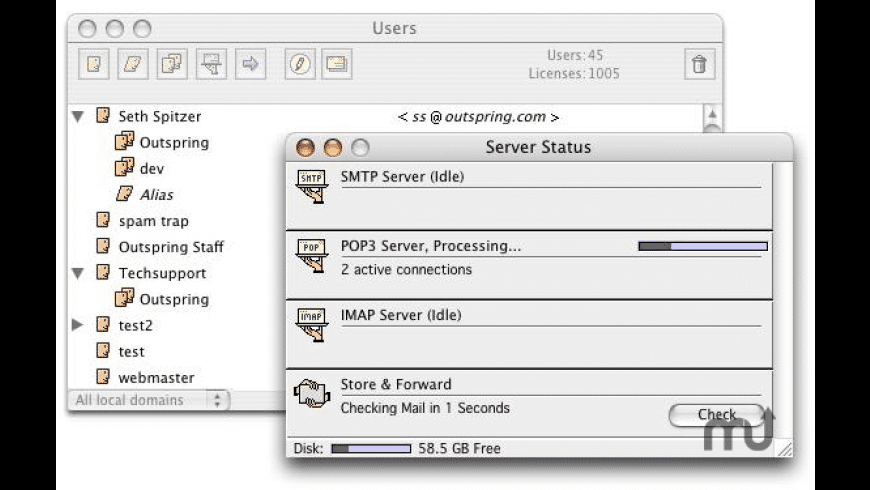Select the Outspring Staff user
This screenshot has height=490, width=870.
(x=171, y=247)
